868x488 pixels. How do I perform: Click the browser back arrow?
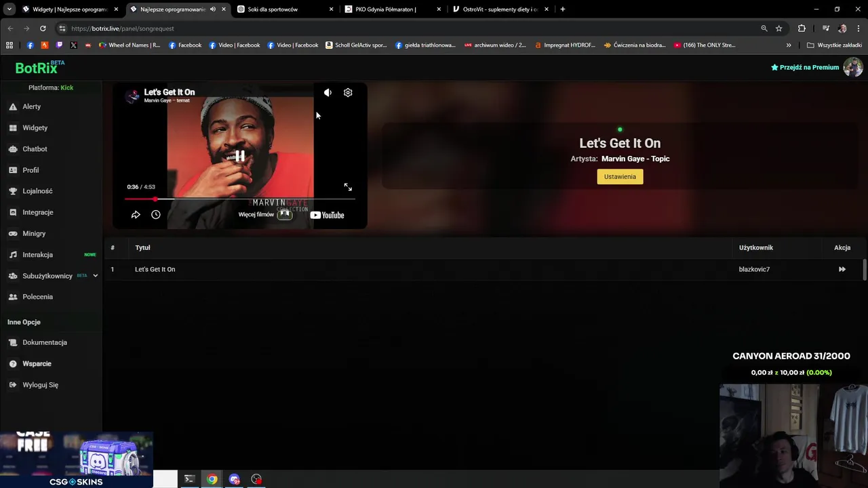pos(10,28)
